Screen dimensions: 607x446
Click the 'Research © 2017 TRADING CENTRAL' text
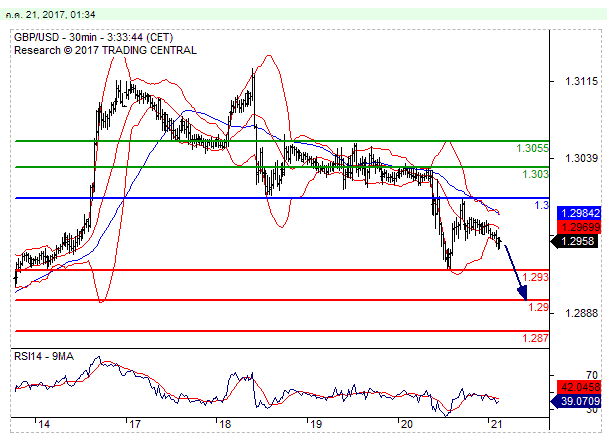[105, 50]
